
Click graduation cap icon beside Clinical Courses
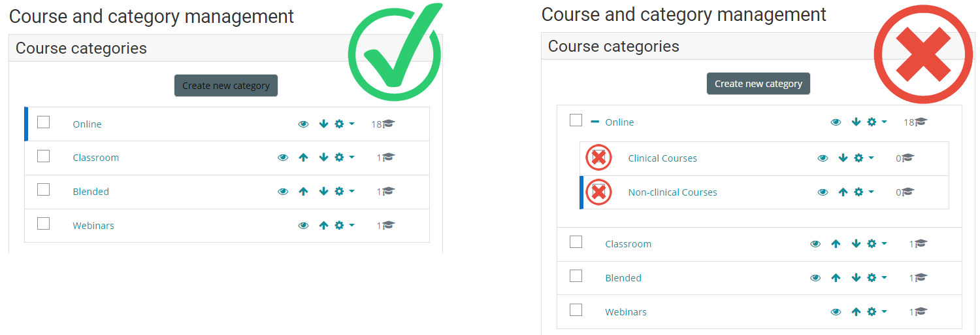pyautogui.click(x=907, y=158)
